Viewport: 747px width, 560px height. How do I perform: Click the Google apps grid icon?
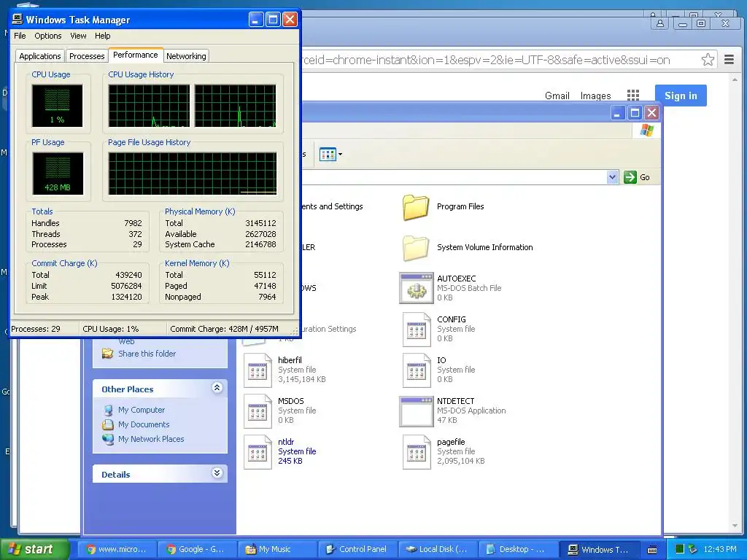[x=632, y=96]
